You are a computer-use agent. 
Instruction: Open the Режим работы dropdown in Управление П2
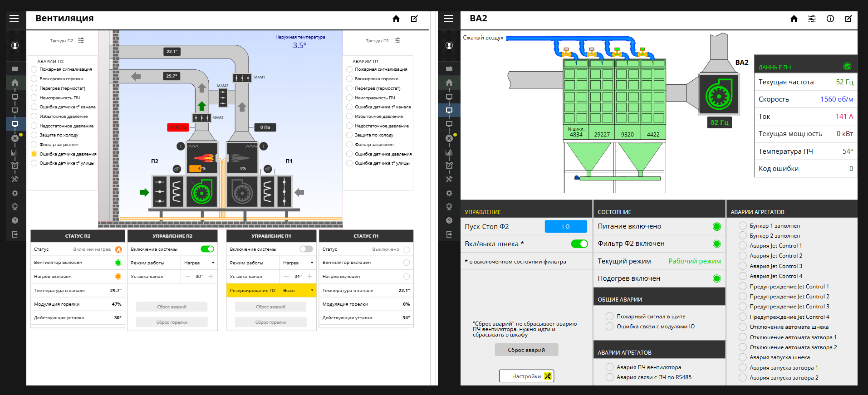[x=199, y=263]
